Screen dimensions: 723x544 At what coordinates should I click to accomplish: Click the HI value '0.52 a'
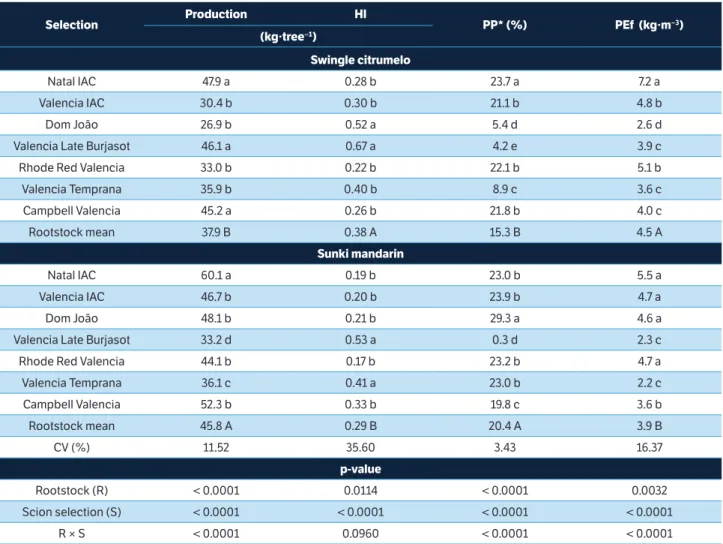(360, 124)
